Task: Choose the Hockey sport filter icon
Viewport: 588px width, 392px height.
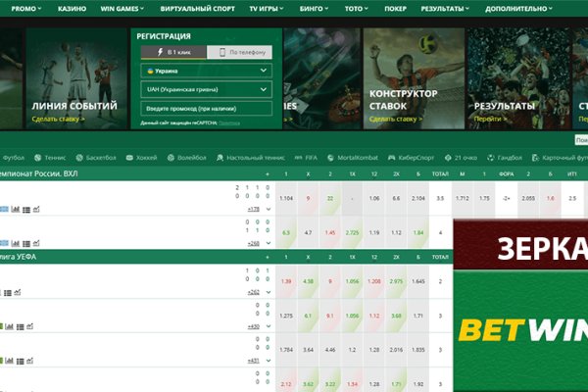Action: click(x=127, y=157)
